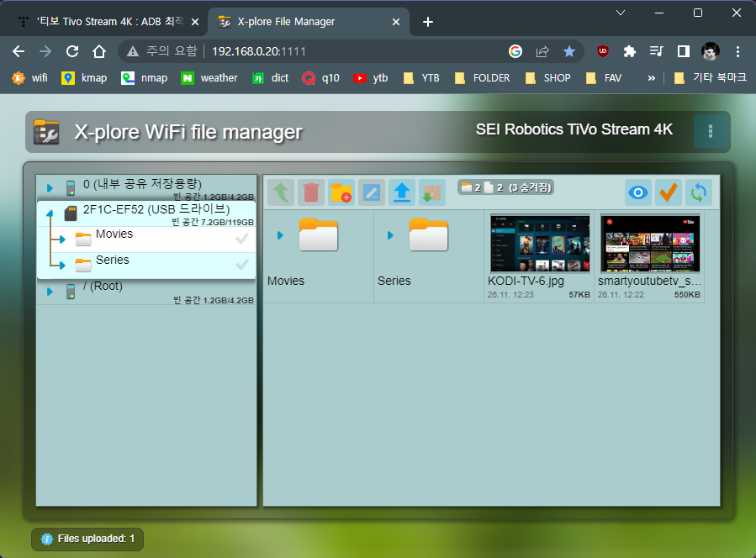The height and width of the screenshot is (558, 756).
Task: Expand the Movies folder in tree
Action: (x=61, y=239)
